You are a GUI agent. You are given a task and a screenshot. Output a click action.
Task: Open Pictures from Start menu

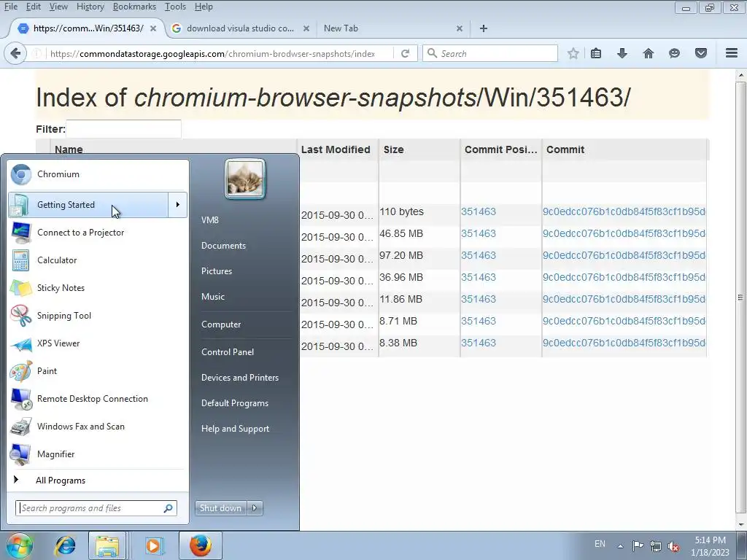(217, 271)
